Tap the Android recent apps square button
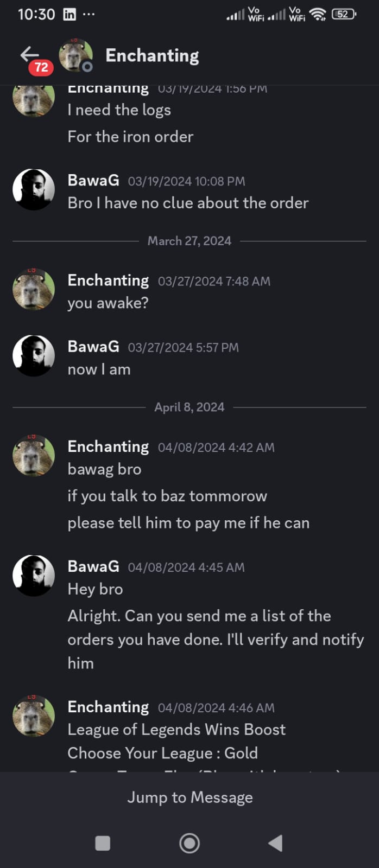 (x=103, y=843)
